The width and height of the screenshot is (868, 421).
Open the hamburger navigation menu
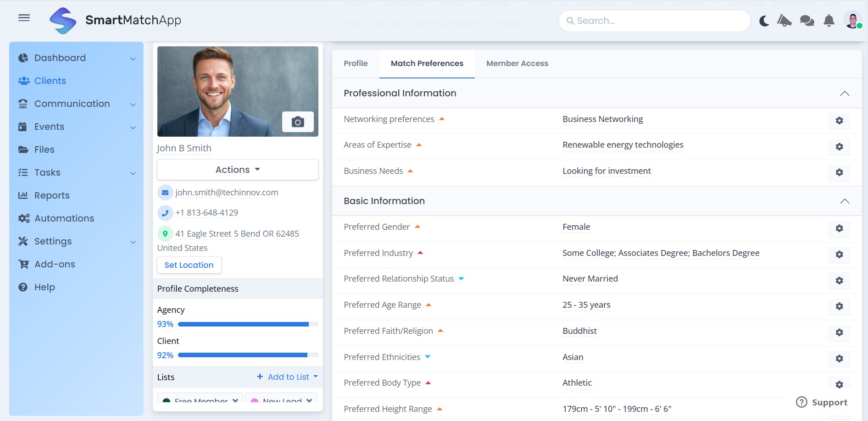coord(24,17)
